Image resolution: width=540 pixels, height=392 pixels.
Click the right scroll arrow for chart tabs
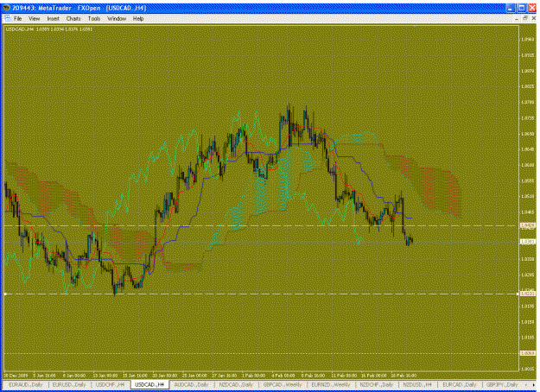coord(535,384)
